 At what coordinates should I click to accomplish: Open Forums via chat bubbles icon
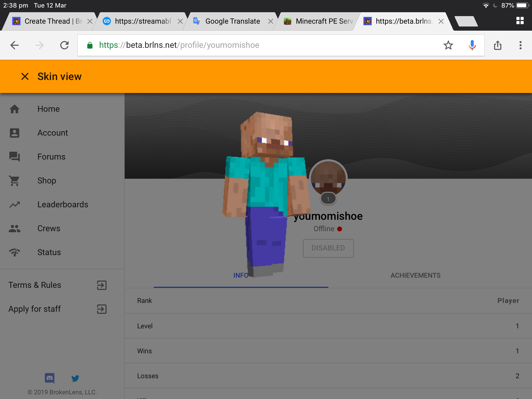coord(15,157)
